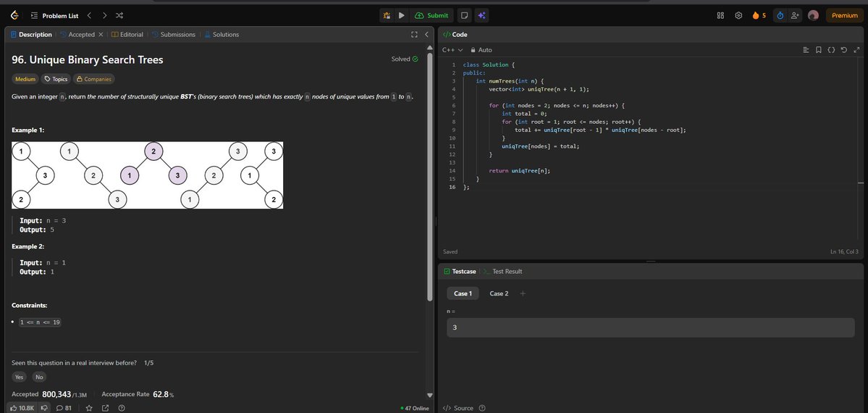Click the code bookmark icon

click(819, 50)
